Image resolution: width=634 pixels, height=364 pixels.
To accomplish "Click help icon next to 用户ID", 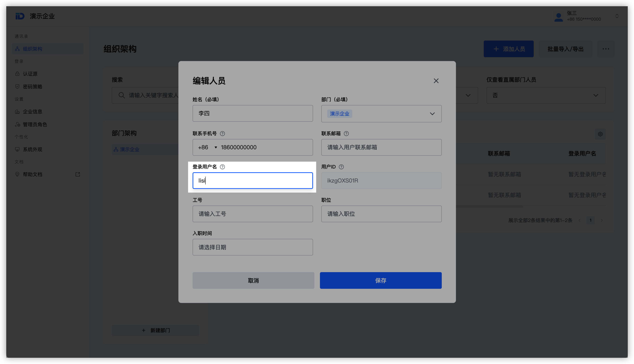I will (x=341, y=167).
